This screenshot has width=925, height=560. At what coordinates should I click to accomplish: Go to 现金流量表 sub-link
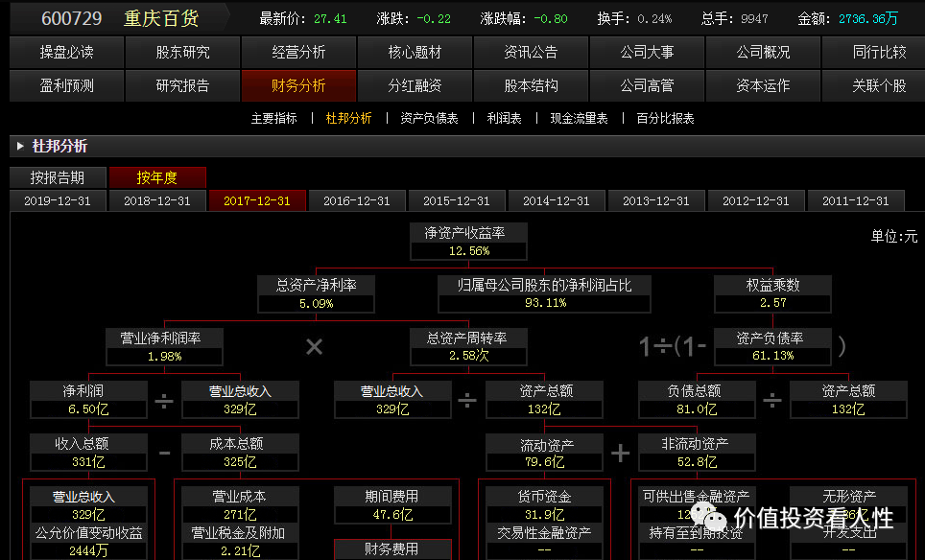[x=579, y=119]
